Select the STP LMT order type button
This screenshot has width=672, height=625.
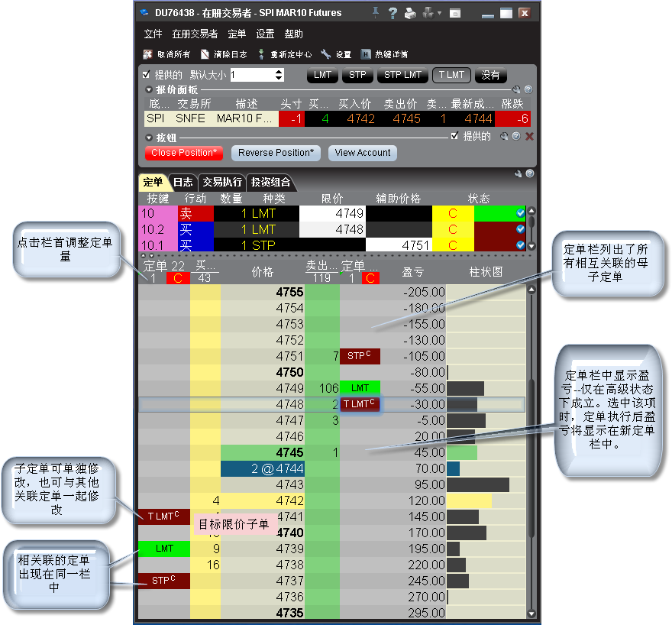pos(402,75)
